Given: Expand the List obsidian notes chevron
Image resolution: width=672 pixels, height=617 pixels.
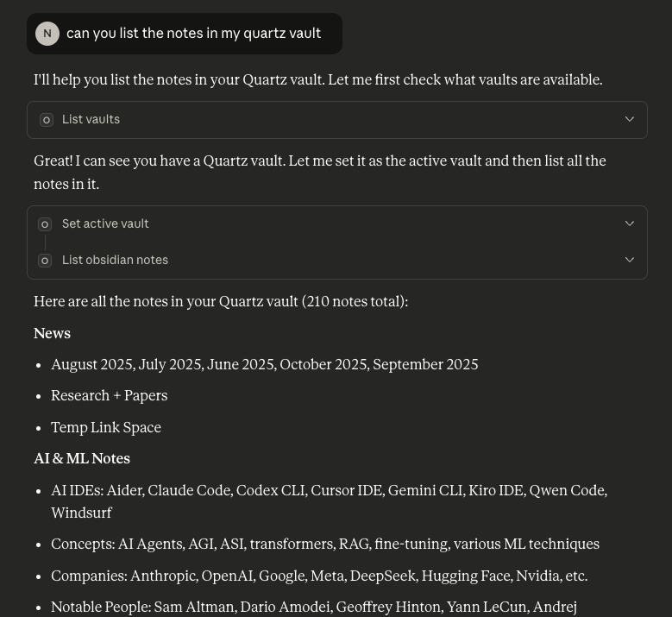Looking at the screenshot, I should point(630,260).
